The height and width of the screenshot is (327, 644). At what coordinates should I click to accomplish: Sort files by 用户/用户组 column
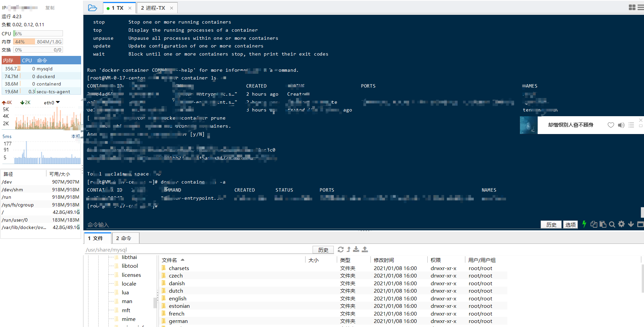pyautogui.click(x=482, y=260)
